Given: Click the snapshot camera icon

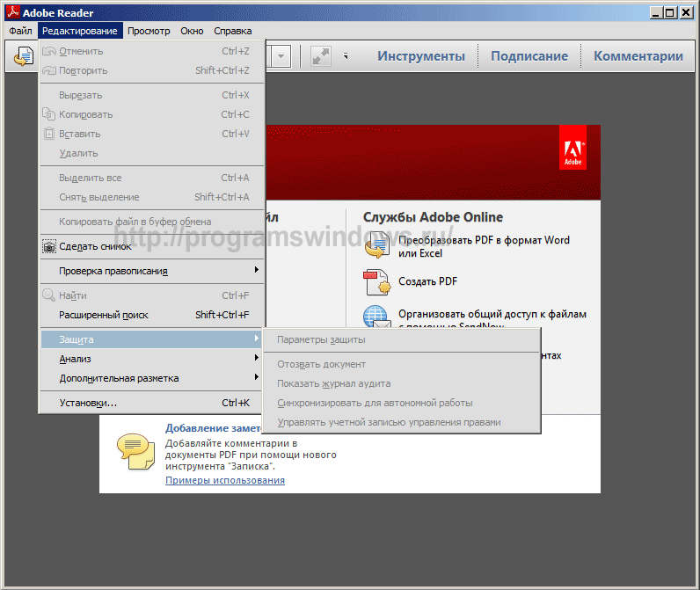Looking at the screenshot, I should pos(49,246).
